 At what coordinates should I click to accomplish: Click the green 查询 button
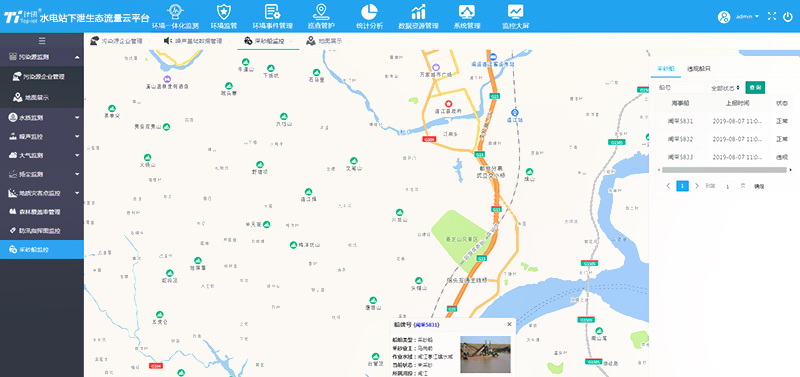755,88
